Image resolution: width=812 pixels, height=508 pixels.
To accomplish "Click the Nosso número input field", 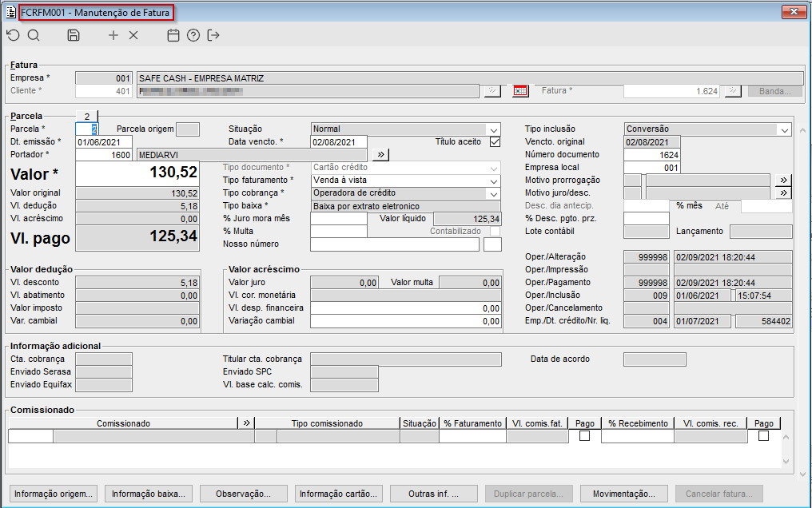I will click(x=395, y=244).
